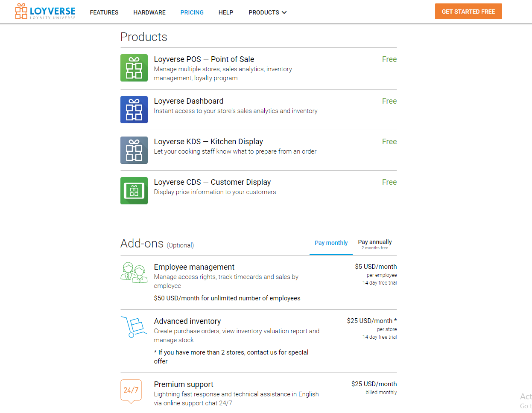532x413 pixels.
Task: Open the Hardware menu item
Action: coord(149,12)
